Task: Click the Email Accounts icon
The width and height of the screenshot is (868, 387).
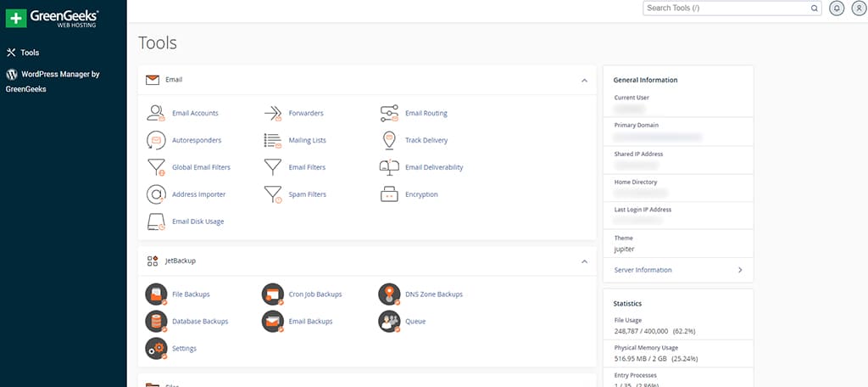Action: [x=156, y=113]
